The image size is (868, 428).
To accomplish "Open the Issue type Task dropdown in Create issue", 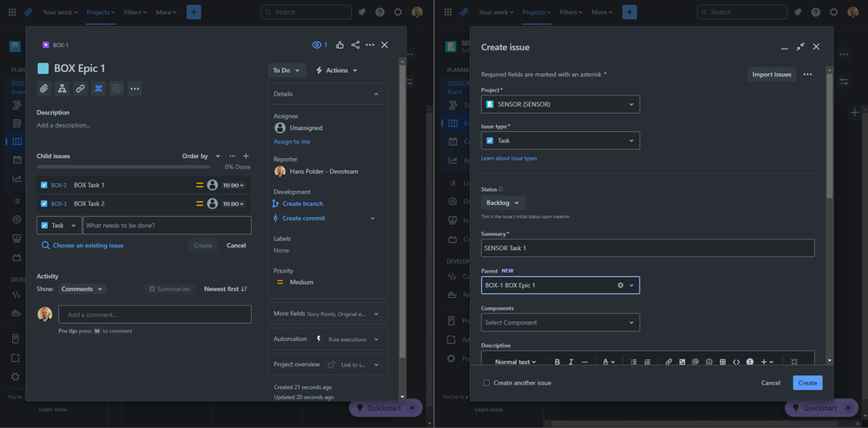I will click(x=560, y=141).
